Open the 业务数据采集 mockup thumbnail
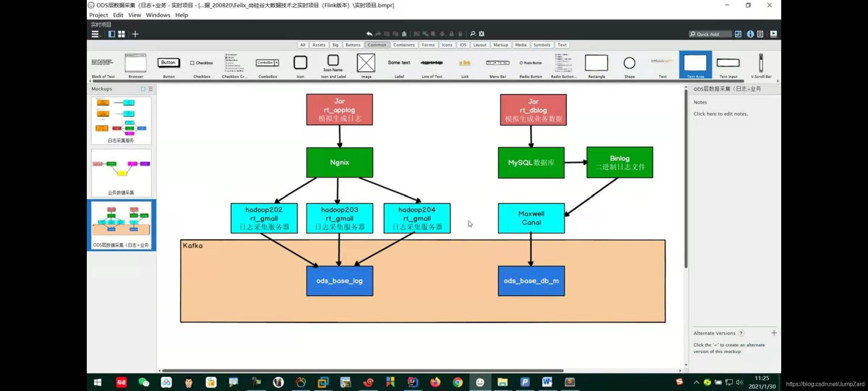Image resolution: width=868 pixels, height=391 pixels. point(121,173)
